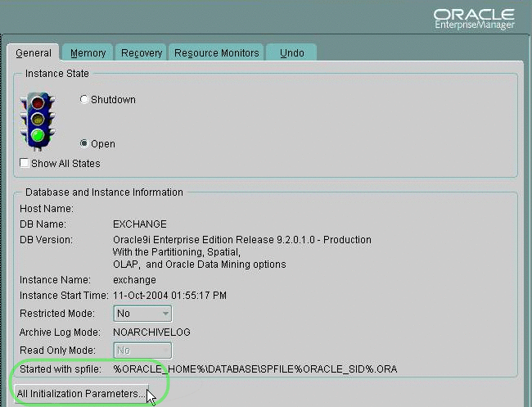Open the Memory tab
Viewport: 532px width, 407px height.
tap(88, 53)
